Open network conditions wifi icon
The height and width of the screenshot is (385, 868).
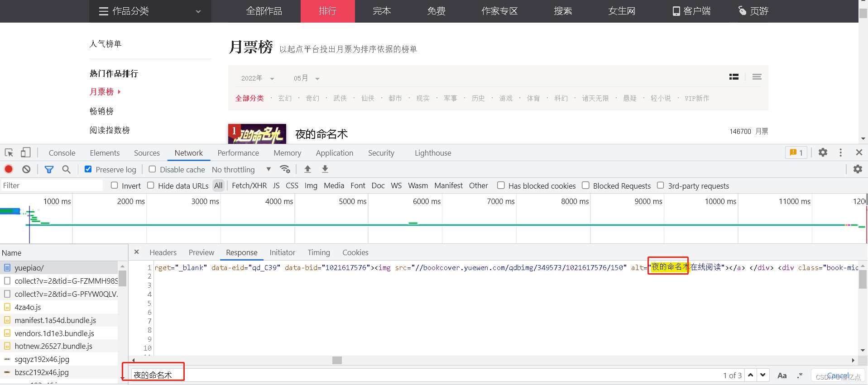coord(285,169)
